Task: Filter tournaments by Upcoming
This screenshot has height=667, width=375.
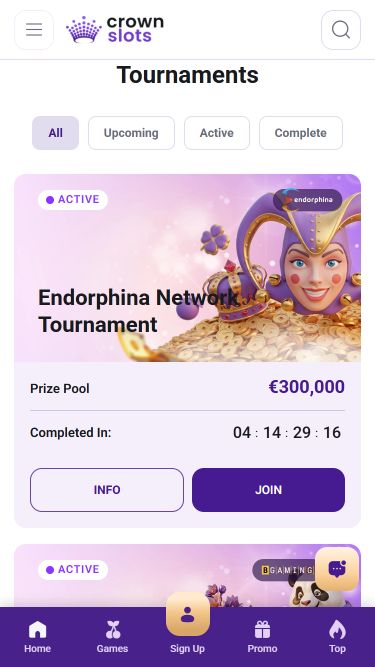Action: click(131, 133)
